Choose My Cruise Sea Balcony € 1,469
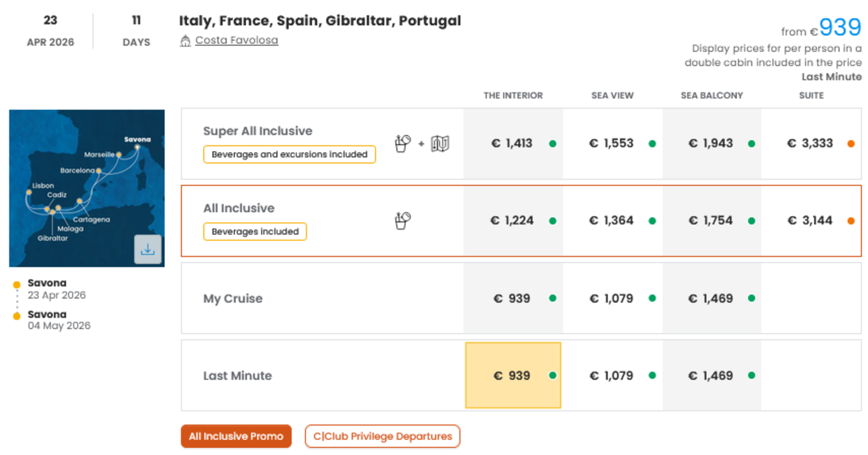The height and width of the screenshot is (455, 868). click(711, 298)
